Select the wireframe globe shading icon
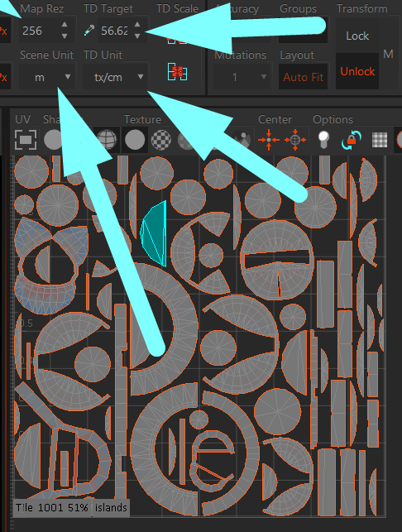 click(107, 140)
